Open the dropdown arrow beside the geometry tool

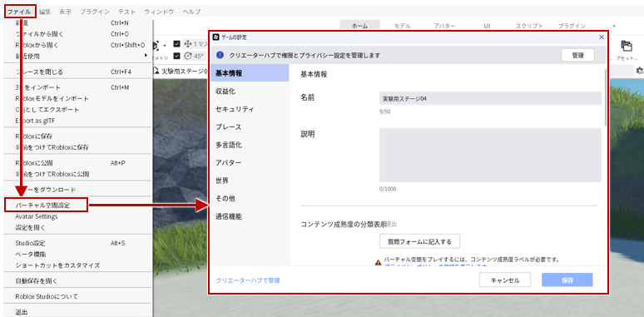[x=165, y=45]
